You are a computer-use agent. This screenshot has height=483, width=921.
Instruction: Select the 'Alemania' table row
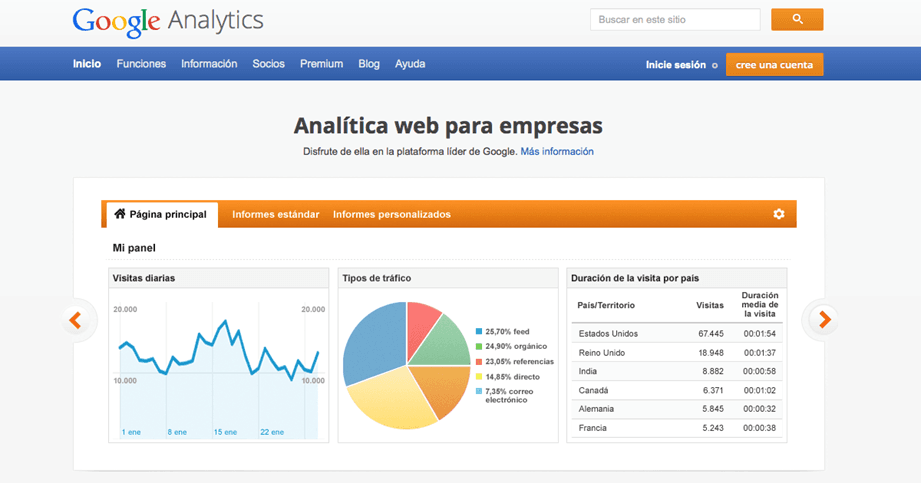pos(677,409)
